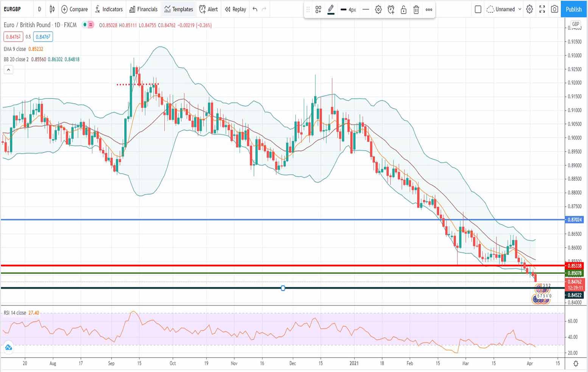Screen dimensions: 588x372
Task: Click the Compare button
Action: pyautogui.click(x=74, y=9)
